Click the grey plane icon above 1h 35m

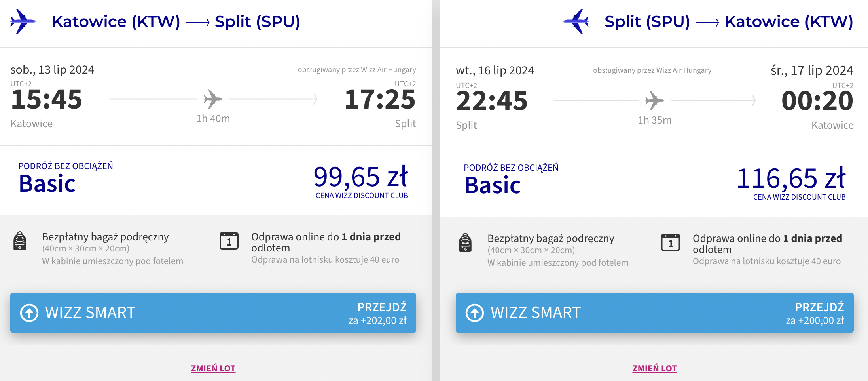(655, 100)
